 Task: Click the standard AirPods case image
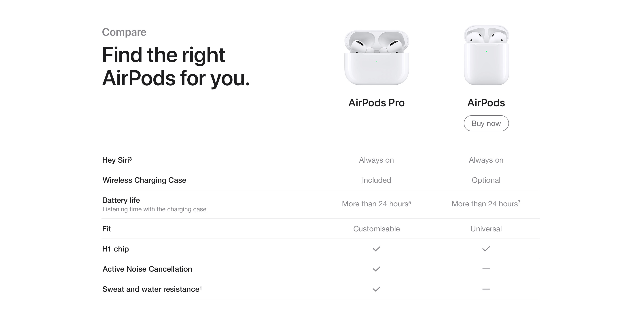[x=486, y=55]
